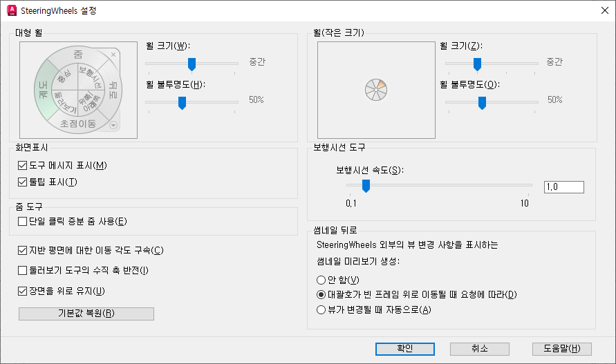Click the 초점이동 wedge in wheel preview
The width and height of the screenshot is (616, 364).
pos(78,124)
